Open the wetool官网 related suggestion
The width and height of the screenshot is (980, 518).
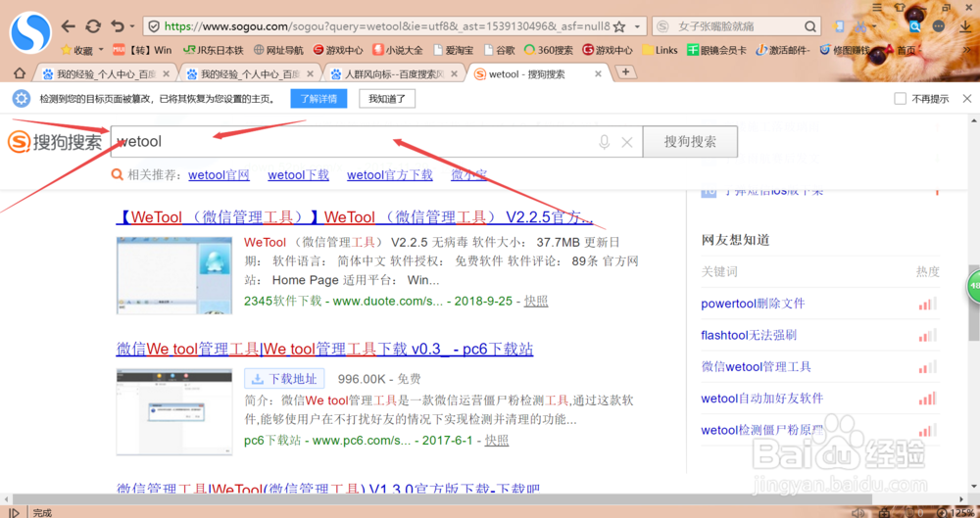(219, 175)
